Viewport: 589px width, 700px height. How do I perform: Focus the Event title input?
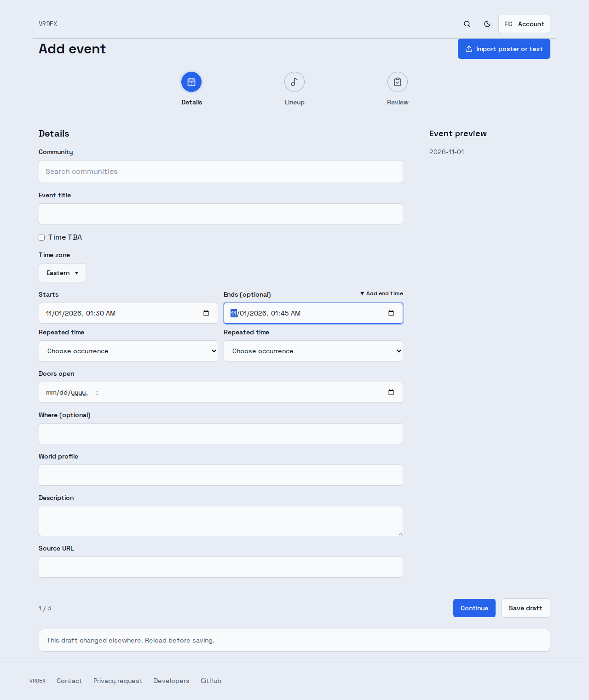tap(221, 214)
